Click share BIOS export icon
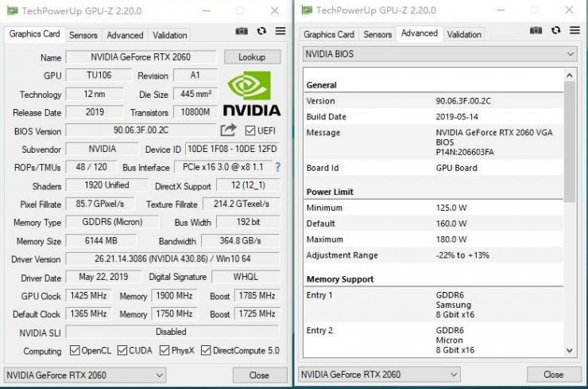The width and height of the screenshot is (588, 389). click(x=228, y=130)
